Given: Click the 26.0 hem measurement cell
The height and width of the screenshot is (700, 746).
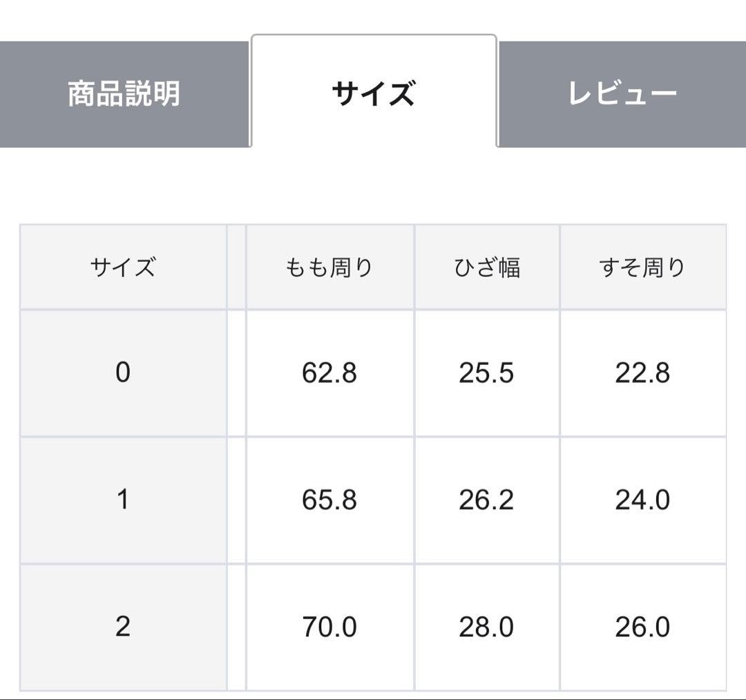Looking at the screenshot, I should click(x=642, y=627).
